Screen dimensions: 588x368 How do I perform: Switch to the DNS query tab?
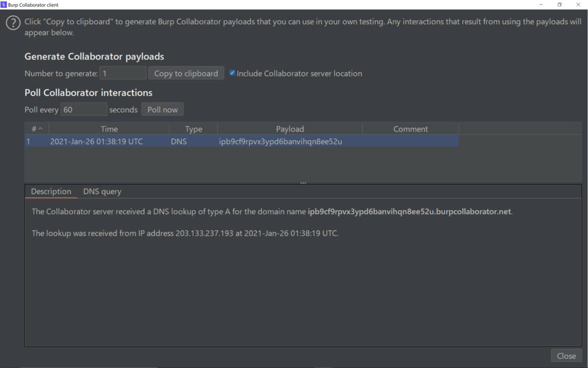(x=102, y=191)
